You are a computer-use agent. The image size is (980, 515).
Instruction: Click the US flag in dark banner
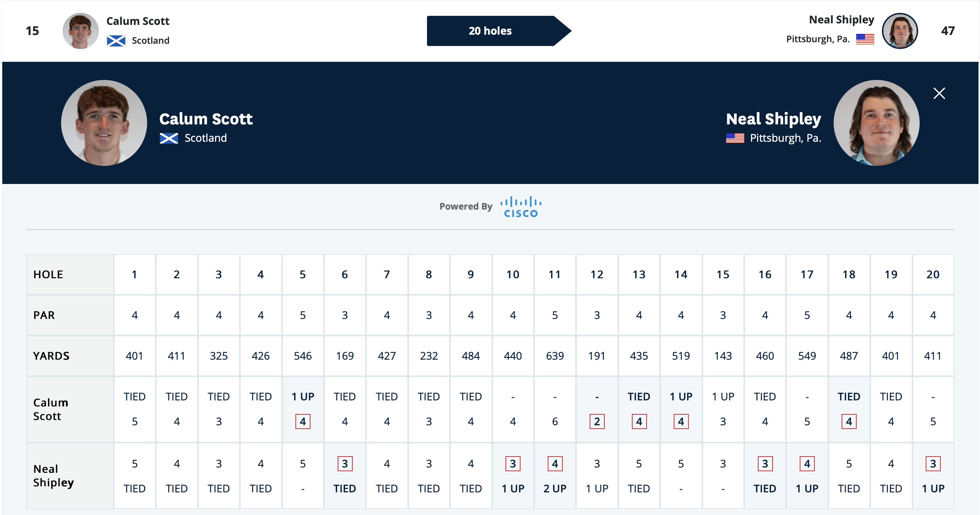(x=734, y=138)
